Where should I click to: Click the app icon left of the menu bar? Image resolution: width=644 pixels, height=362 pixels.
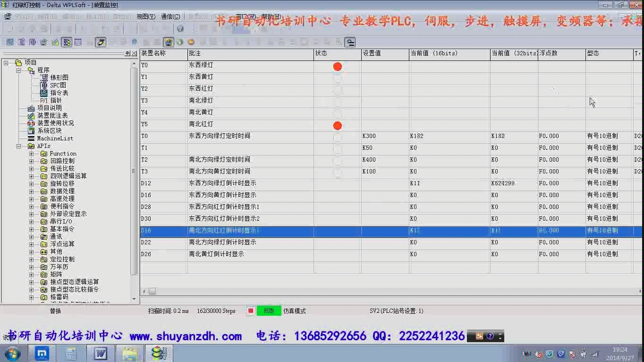coord(8,17)
